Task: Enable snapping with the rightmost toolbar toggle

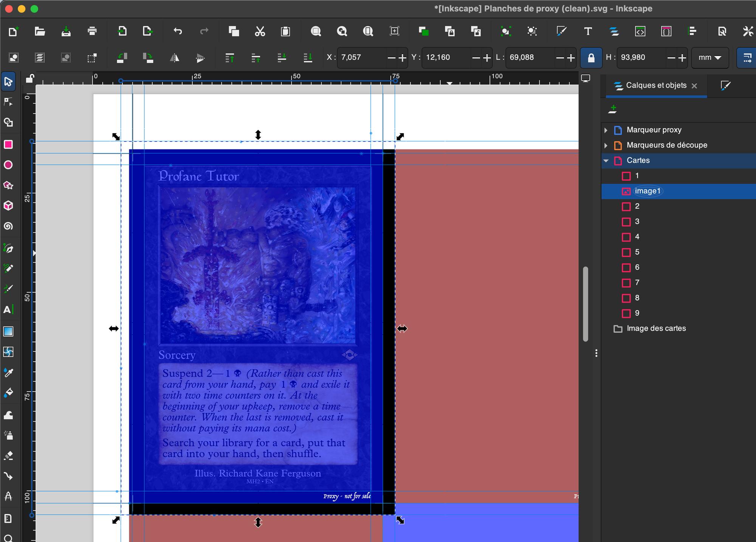Action: tap(747, 57)
